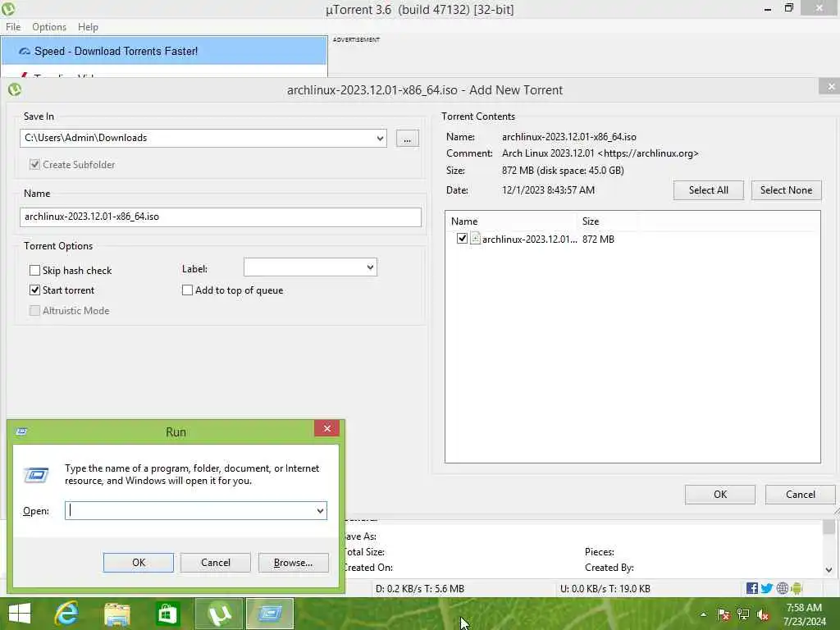This screenshot has height=630, width=840.
Task: Open uTorrent Twitter bird icon
Action: click(x=767, y=588)
